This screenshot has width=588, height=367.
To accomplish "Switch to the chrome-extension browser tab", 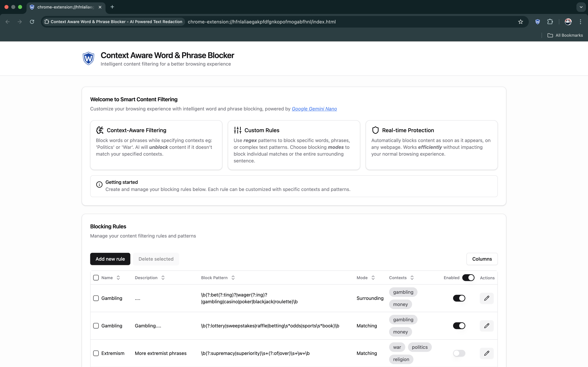I will [66, 7].
